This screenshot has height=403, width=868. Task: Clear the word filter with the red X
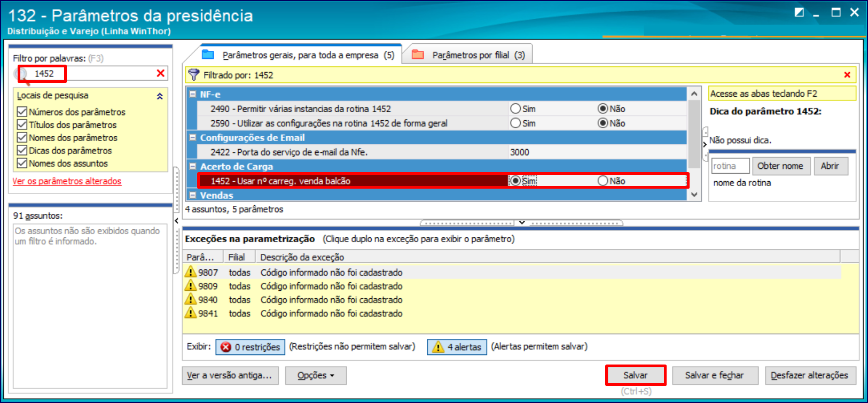(160, 73)
